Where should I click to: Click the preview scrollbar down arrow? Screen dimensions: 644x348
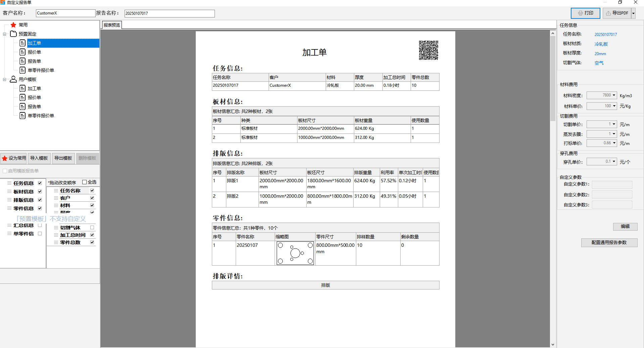coord(553,345)
